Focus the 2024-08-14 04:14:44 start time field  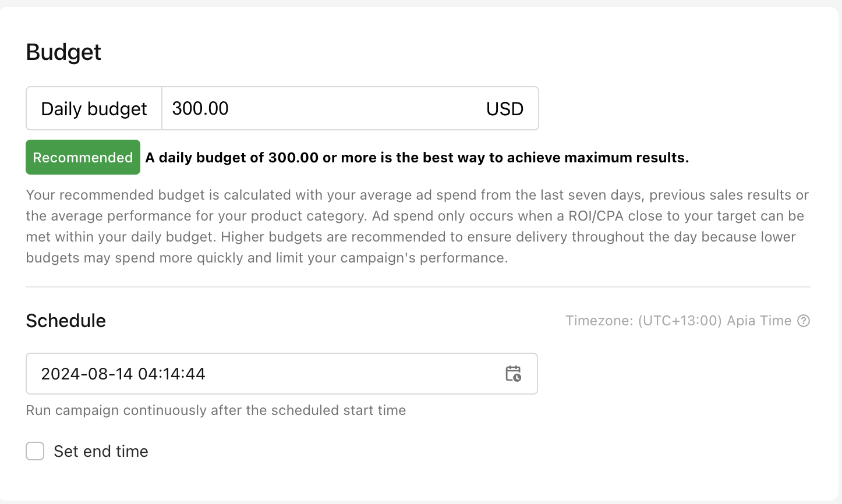pyautogui.click(x=123, y=374)
